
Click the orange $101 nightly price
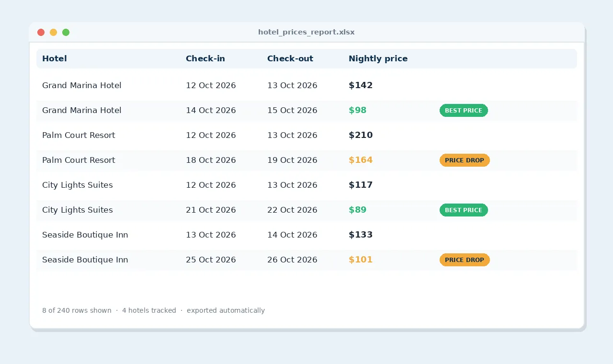(x=361, y=260)
